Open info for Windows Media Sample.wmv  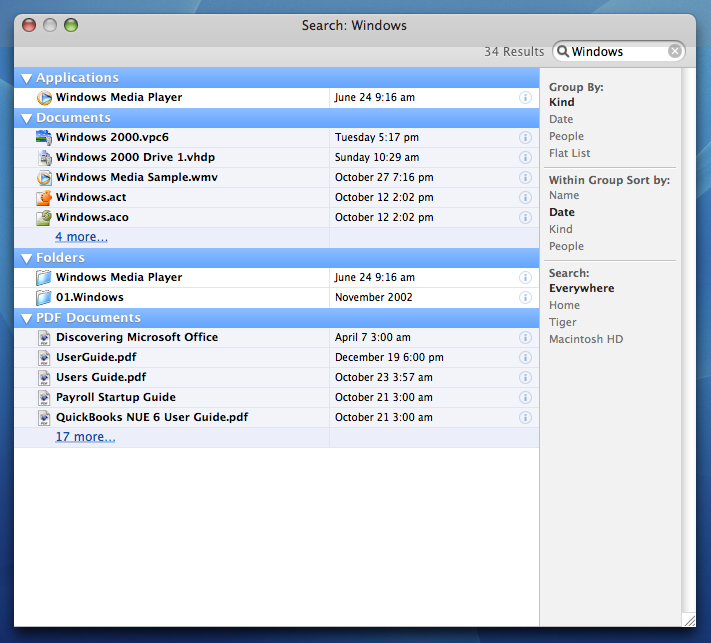pos(525,178)
